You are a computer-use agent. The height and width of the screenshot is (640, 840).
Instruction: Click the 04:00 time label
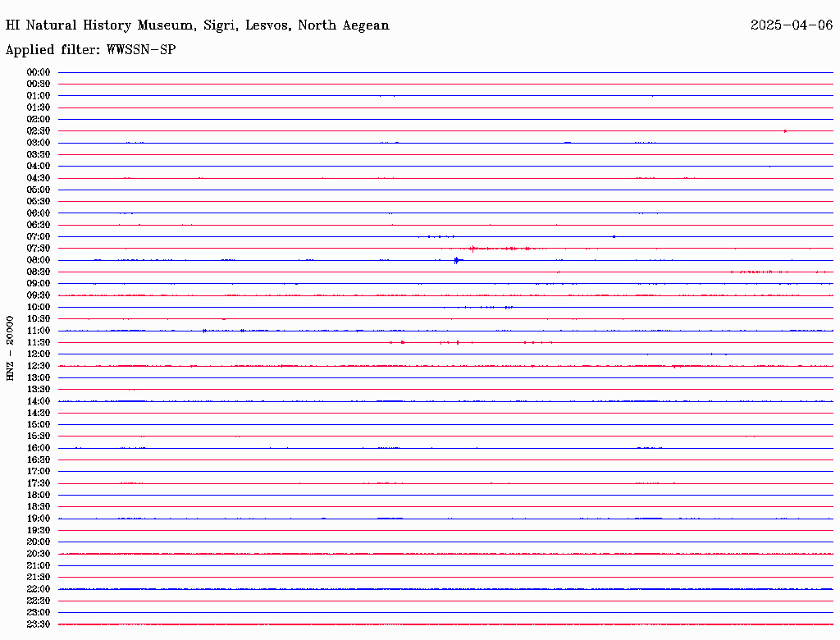[39, 167]
